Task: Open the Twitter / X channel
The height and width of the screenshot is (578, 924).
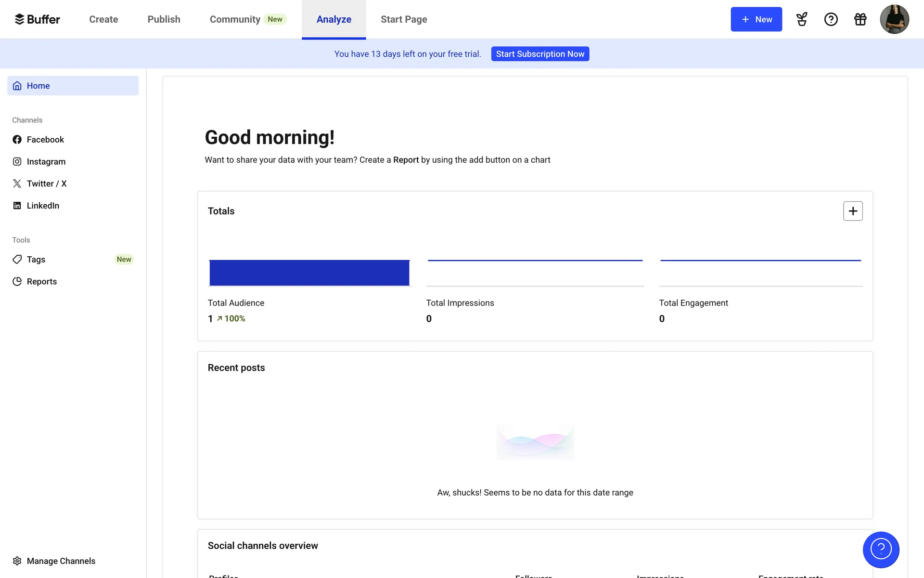Action: pos(46,184)
